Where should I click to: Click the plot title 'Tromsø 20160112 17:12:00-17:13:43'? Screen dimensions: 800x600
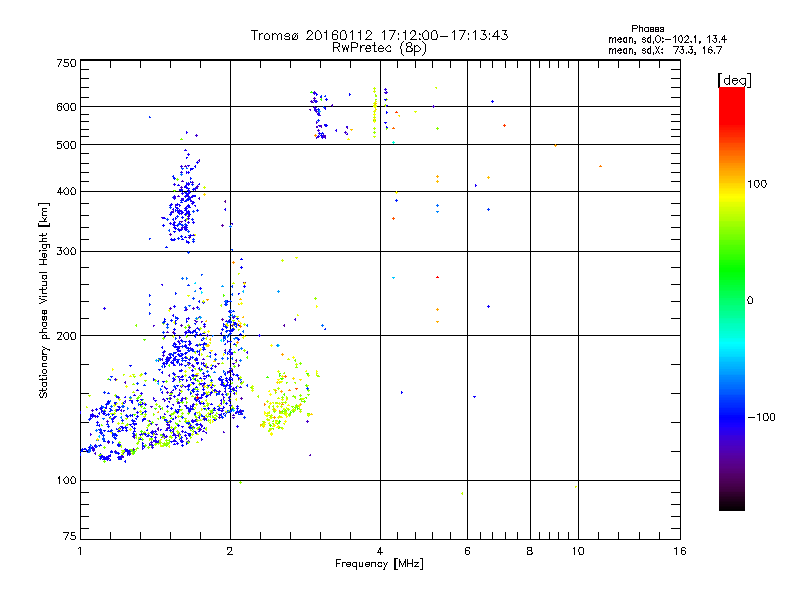[379, 35]
